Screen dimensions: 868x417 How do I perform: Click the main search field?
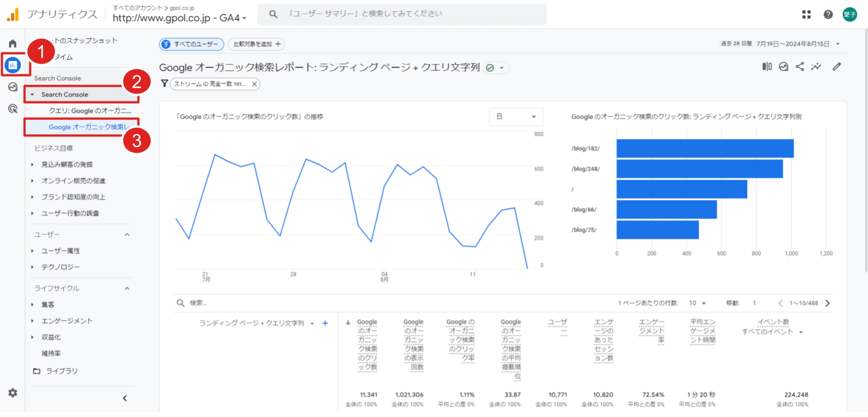tap(402, 15)
